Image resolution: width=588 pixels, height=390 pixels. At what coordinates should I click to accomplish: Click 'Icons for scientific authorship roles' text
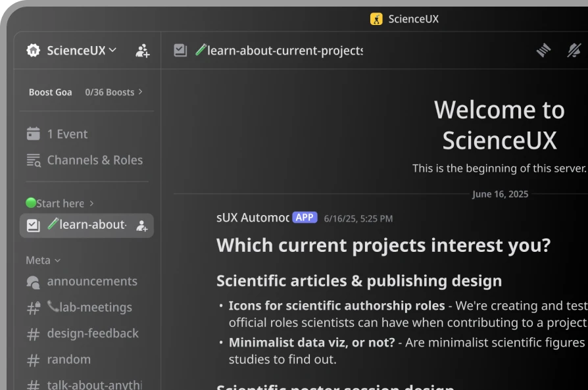337,306
